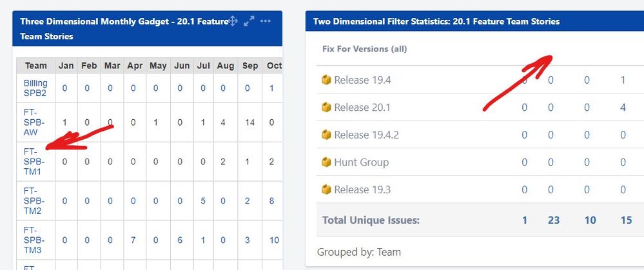The image size is (644, 270).
Task: Open the count 1 in Release 19.4 row
Action: tap(623, 80)
